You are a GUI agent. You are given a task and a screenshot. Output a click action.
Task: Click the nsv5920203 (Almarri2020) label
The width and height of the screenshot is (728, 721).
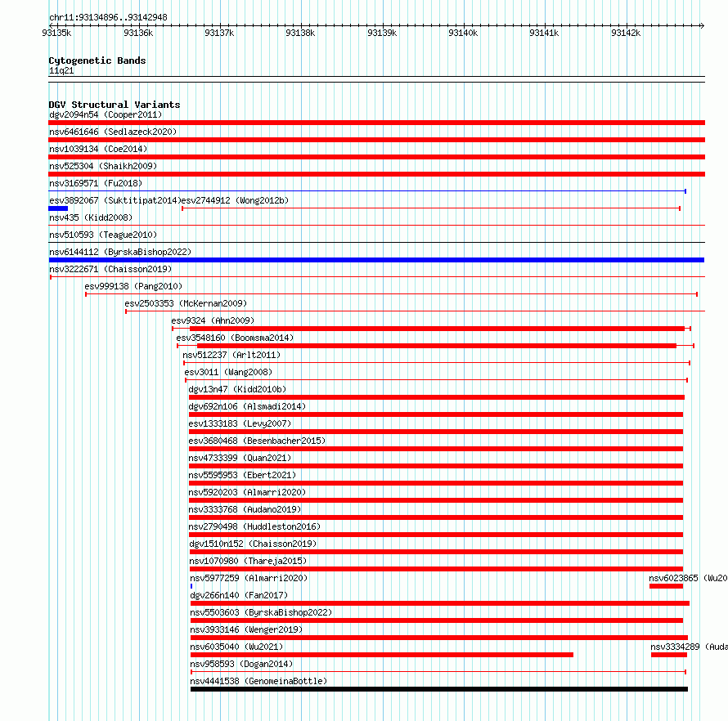248,492
